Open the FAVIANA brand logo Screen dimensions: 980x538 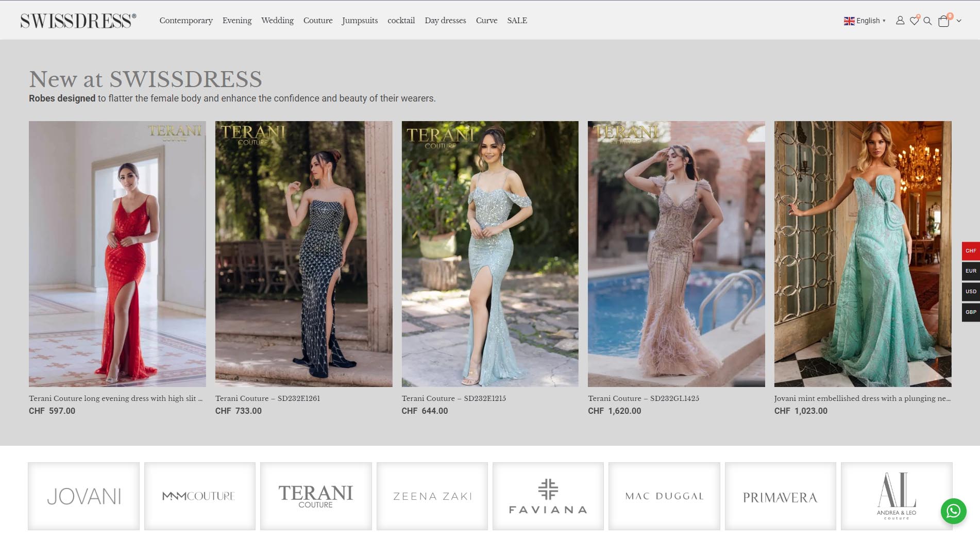pos(548,496)
